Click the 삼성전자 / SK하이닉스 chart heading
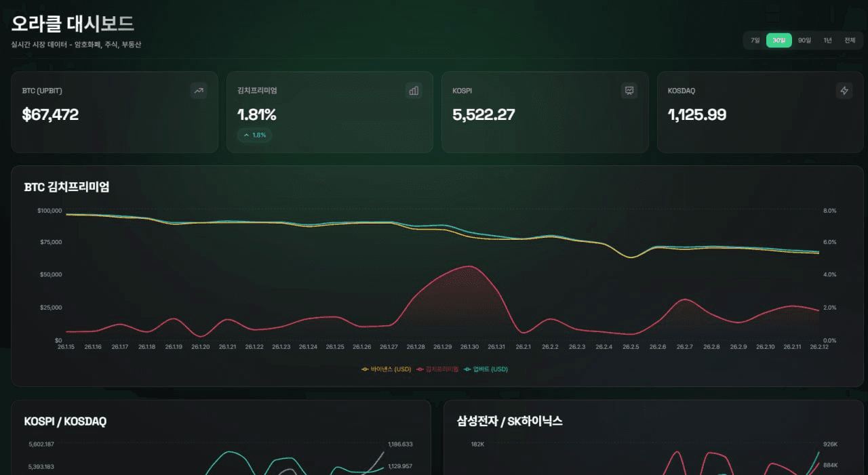The width and height of the screenshot is (868, 475). pyautogui.click(x=510, y=421)
